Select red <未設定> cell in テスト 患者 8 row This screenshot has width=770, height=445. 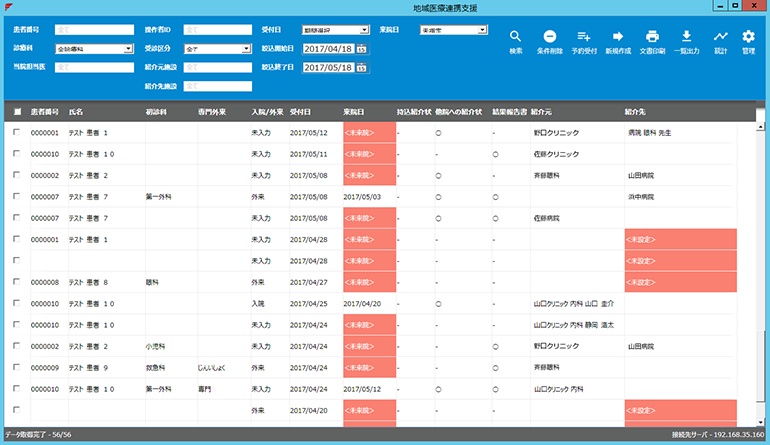pyautogui.click(x=681, y=282)
